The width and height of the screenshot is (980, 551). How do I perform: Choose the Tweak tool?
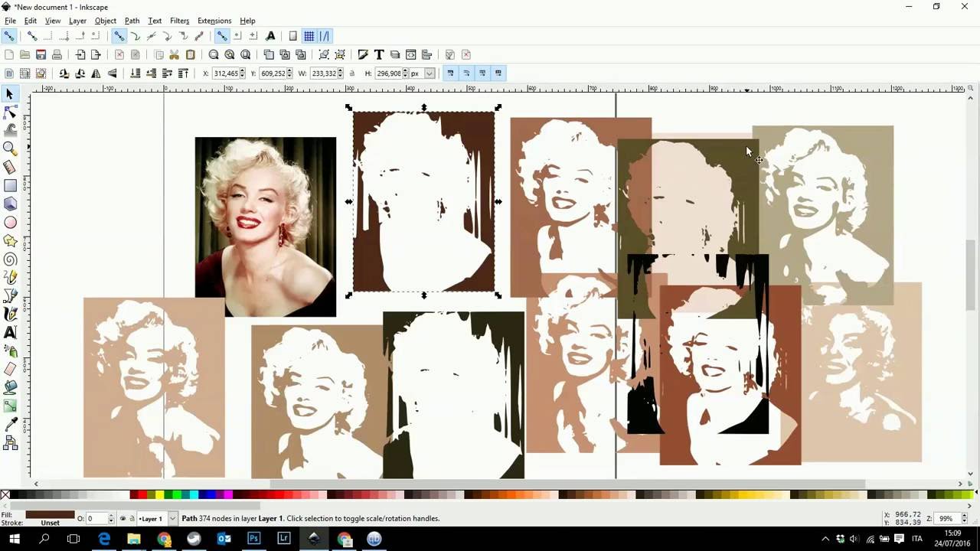(10, 130)
